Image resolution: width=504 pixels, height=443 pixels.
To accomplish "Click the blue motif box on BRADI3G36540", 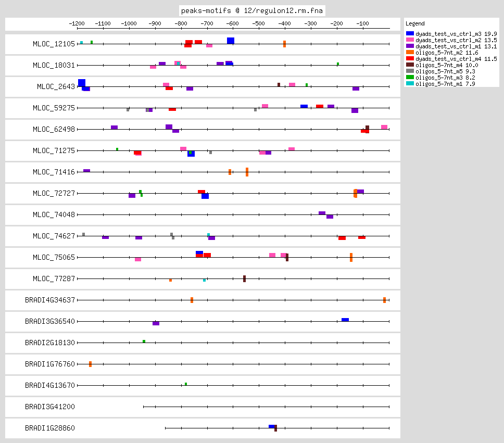I will (345, 320).
